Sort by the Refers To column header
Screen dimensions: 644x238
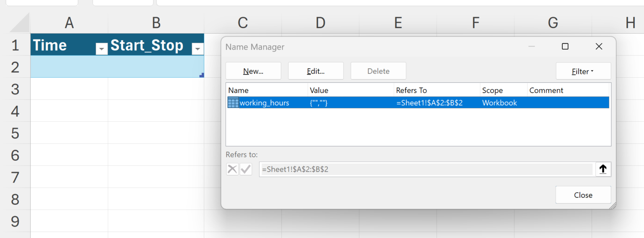click(x=437, y=90)
